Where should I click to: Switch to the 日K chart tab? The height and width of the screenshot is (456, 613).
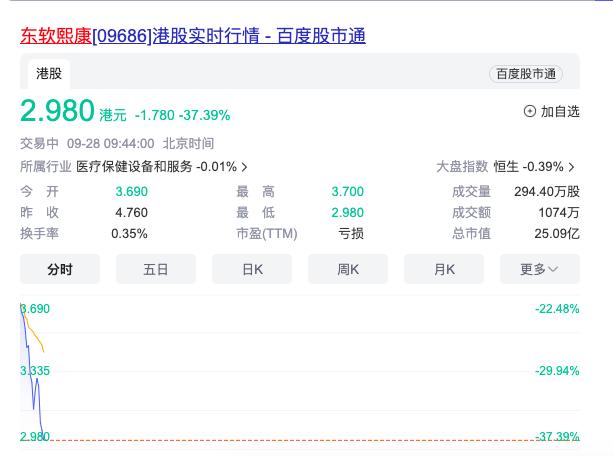tap(252, 269)
